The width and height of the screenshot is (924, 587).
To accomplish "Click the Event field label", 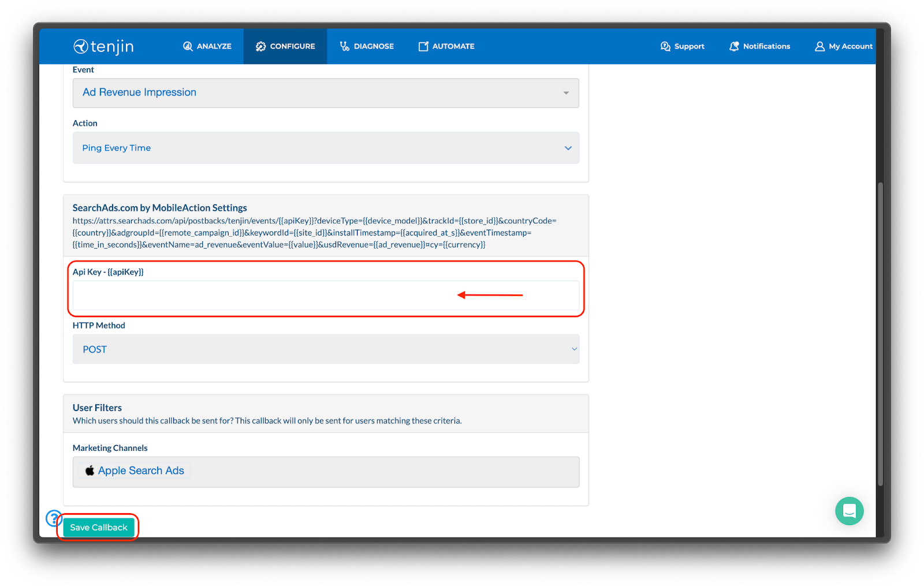I will pyautogui.click(x=83, y=70).
